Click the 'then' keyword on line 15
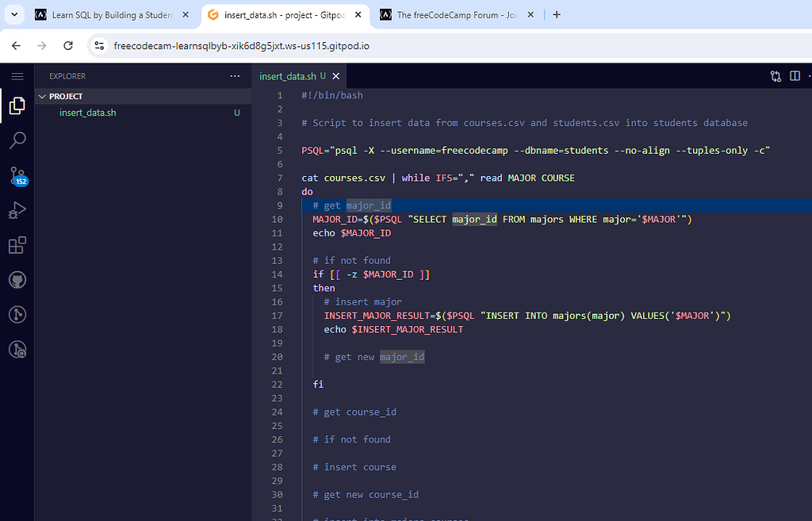The height and width of the screenshot is (521, 812). (324, 288)
